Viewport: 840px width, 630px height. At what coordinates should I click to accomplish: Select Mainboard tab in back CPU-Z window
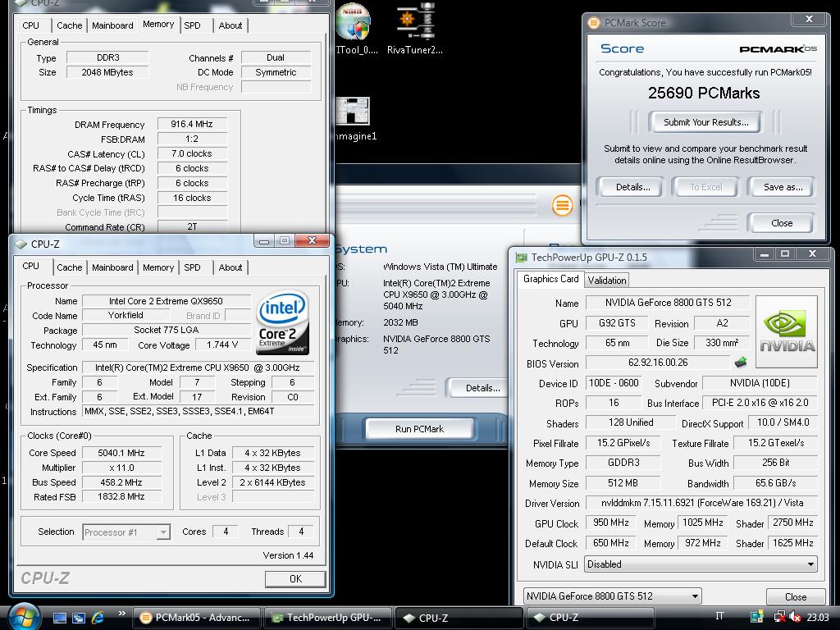tap(112, 25)
